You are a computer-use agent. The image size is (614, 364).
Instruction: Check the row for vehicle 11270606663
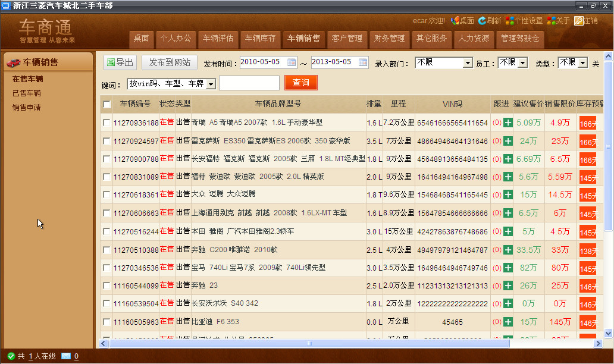click(106, 213)
